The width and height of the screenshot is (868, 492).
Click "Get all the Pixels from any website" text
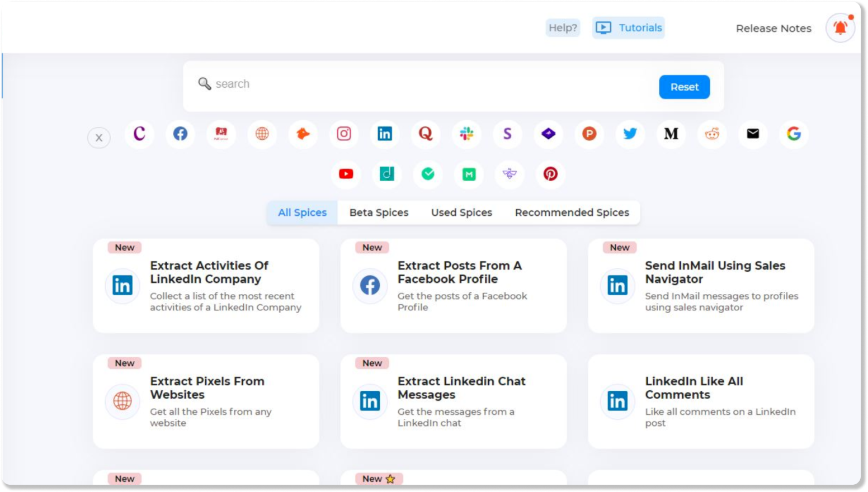point(211,417)
